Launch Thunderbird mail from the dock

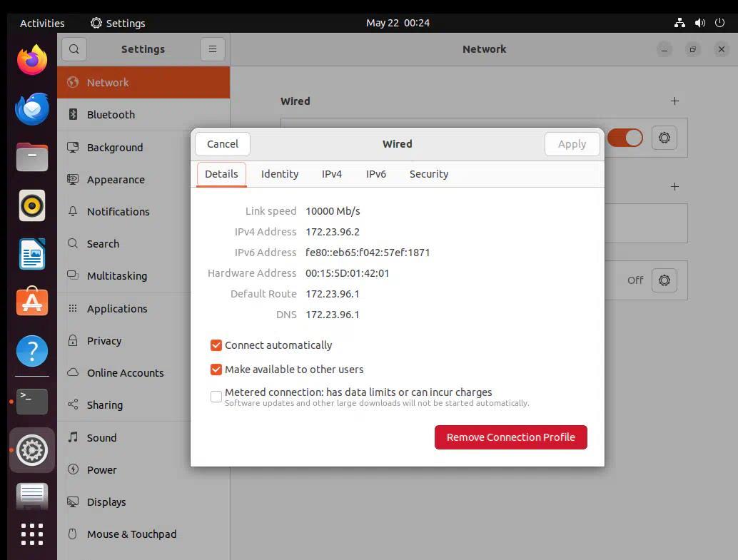(x=32, y=108)
